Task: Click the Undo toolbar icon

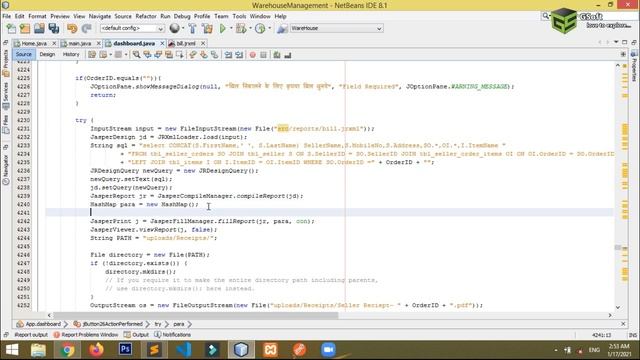Action: pyautogui.click(x=72, y=29)
